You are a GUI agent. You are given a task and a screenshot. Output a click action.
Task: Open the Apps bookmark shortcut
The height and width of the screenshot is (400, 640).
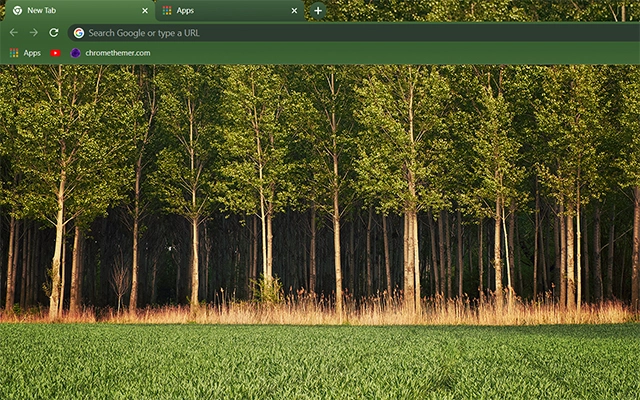(x=25, y=53)
